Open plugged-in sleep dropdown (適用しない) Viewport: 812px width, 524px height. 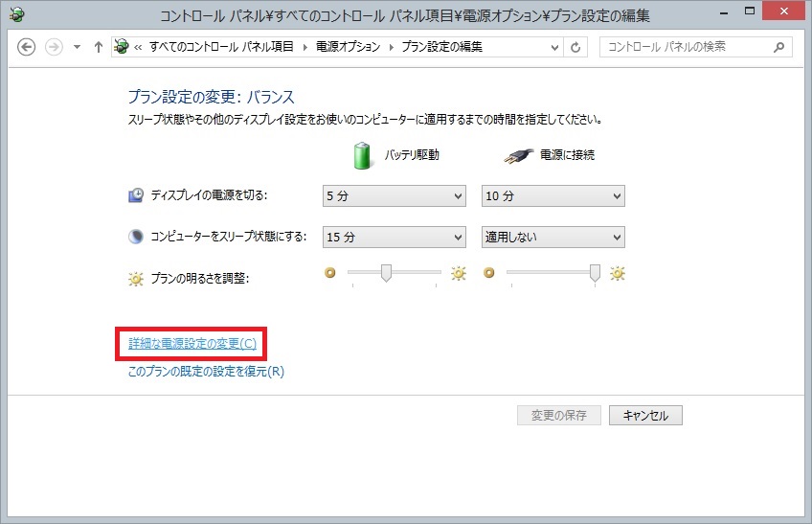coord(553,237)
